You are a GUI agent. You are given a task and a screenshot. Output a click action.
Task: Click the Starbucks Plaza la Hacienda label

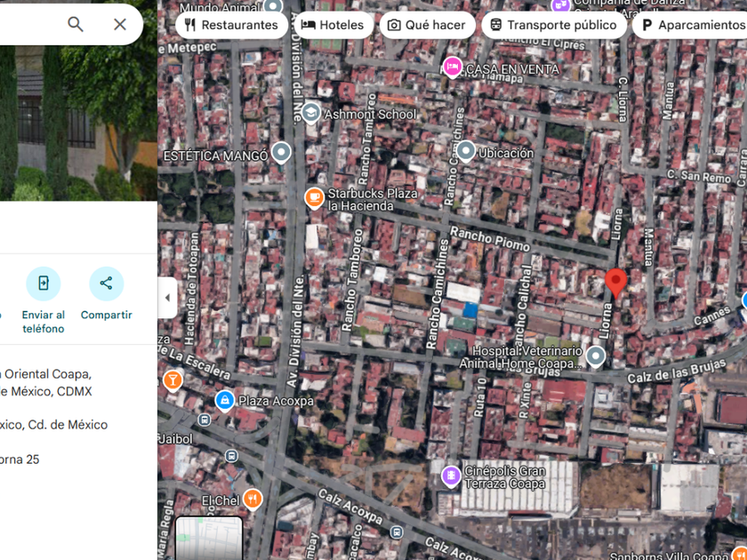373,199
